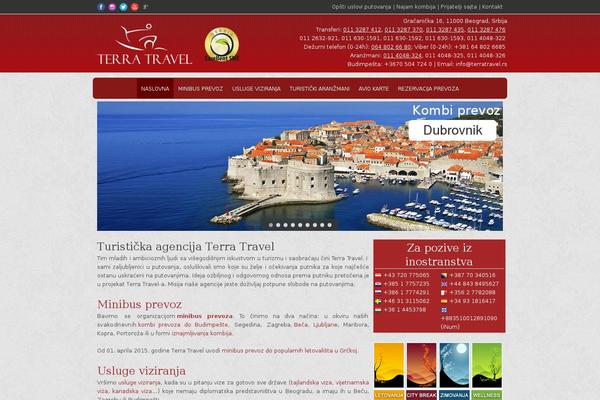Click the round green badge beside the logo

(222, 44)
